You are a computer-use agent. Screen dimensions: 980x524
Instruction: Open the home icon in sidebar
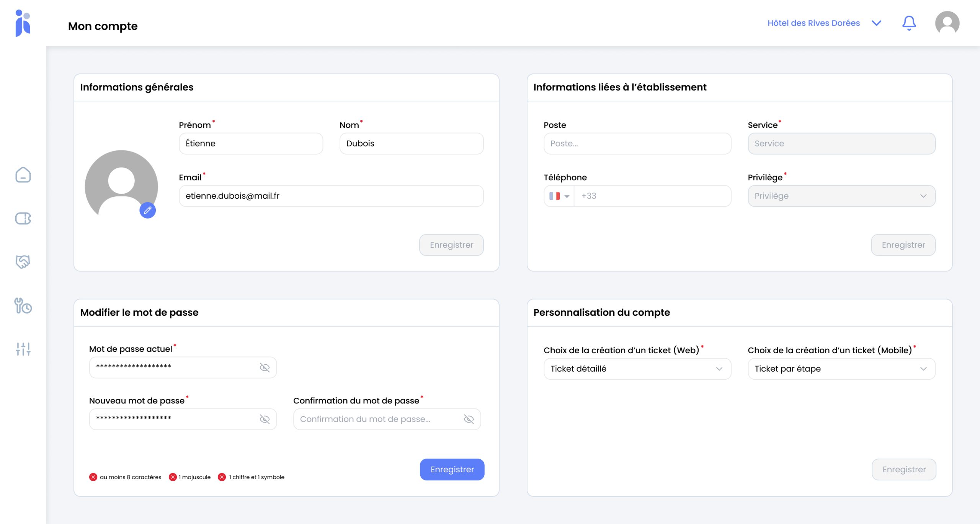click(23, 175)
